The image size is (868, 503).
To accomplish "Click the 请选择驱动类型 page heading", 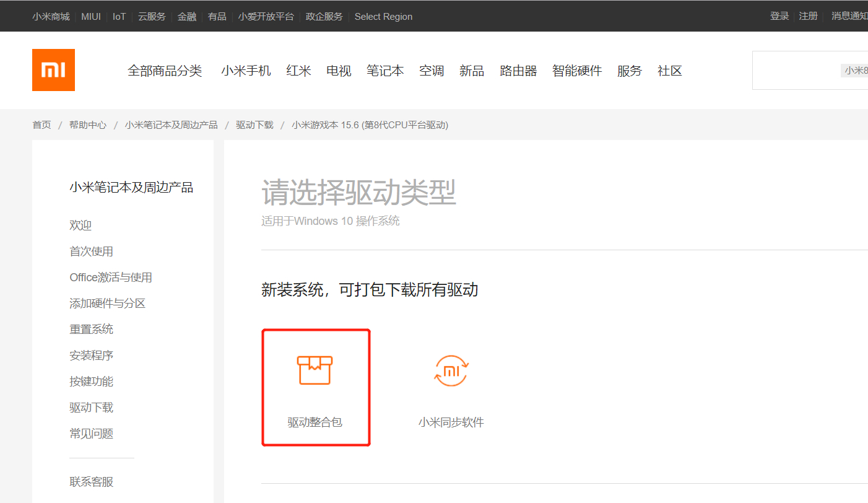I will coord(358,193).
